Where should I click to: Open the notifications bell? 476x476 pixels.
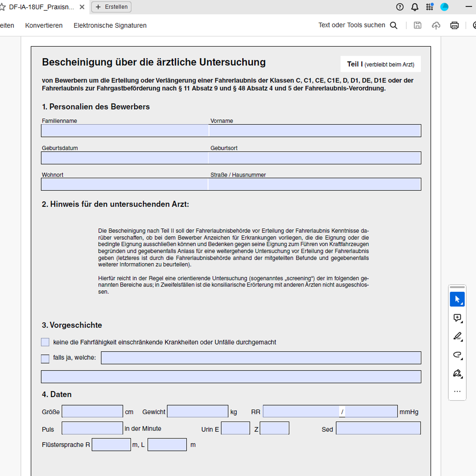(x=415, y=7)
